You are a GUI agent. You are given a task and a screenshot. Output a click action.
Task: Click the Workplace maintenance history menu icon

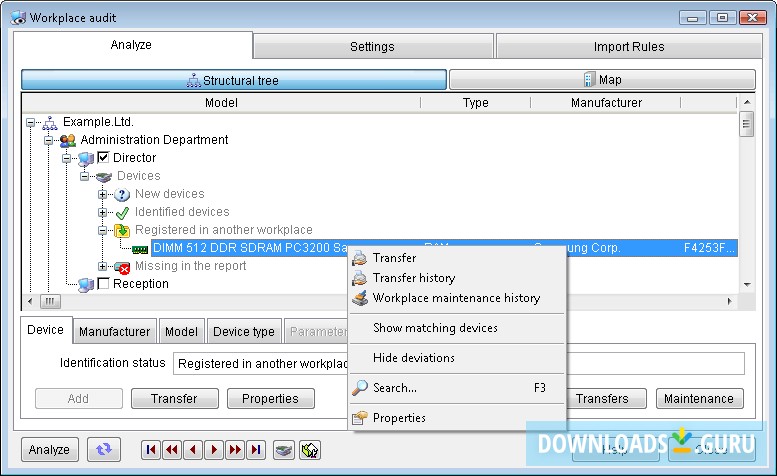pyautogui.click(x=360, y=298)
